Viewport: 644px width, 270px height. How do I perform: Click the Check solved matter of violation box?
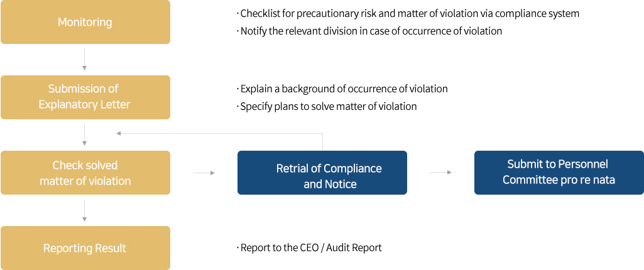click(x=85, y=172)
